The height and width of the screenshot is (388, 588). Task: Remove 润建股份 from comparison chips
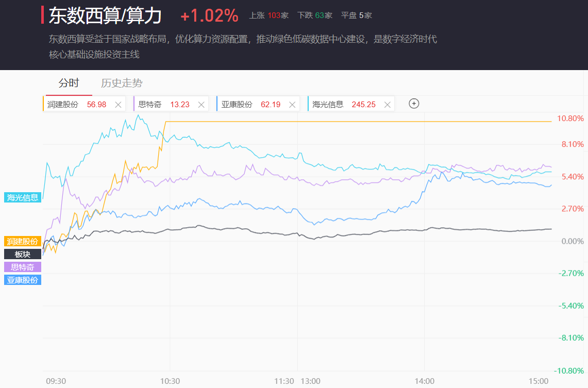coord(118,105)
